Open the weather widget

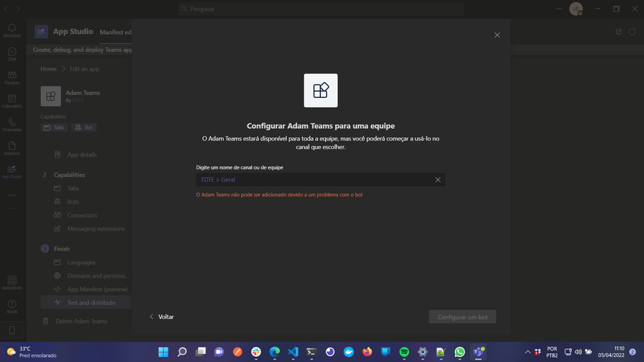32,352
